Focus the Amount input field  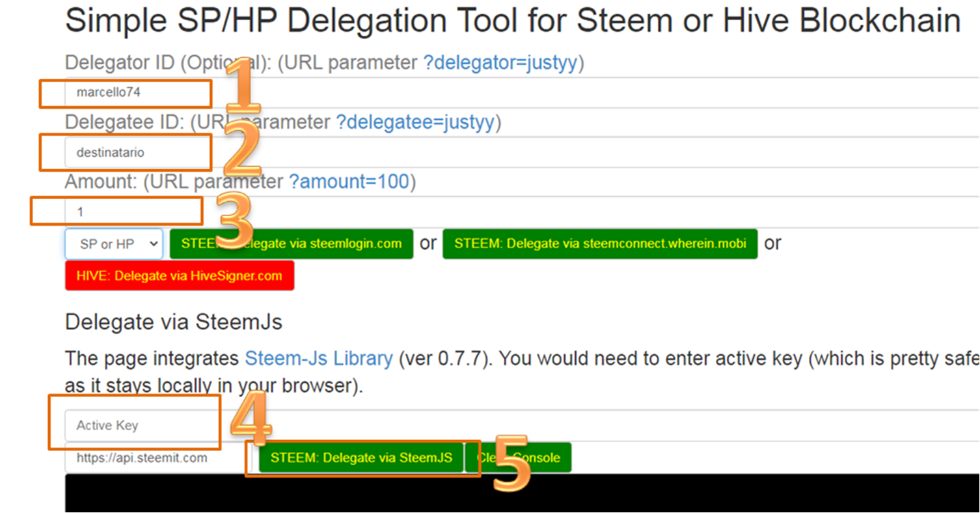522,212
